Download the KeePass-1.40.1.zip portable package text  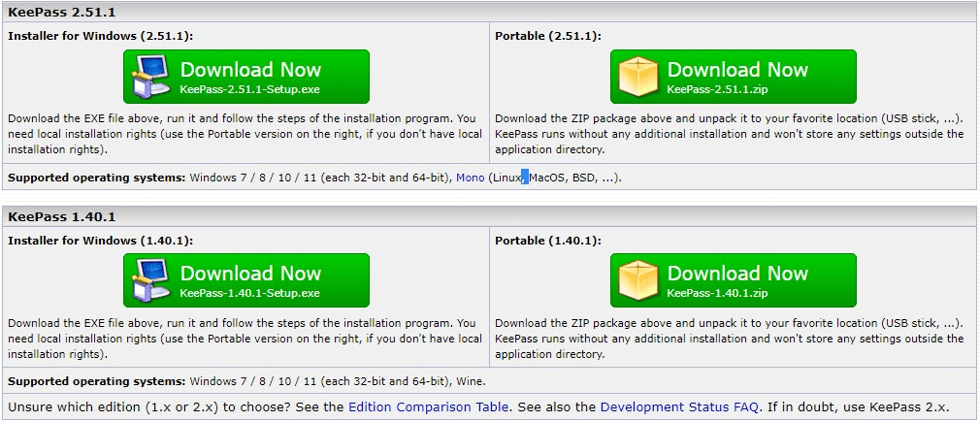[717, 293]
